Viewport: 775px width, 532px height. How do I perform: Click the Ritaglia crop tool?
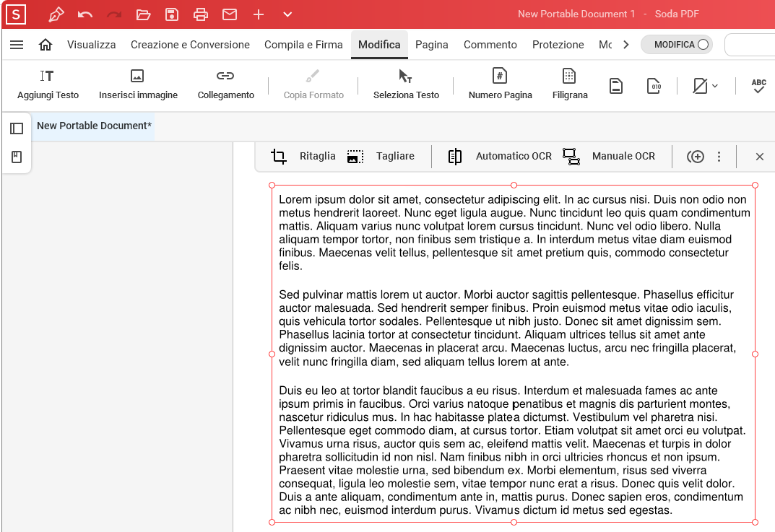coord(303,157)
